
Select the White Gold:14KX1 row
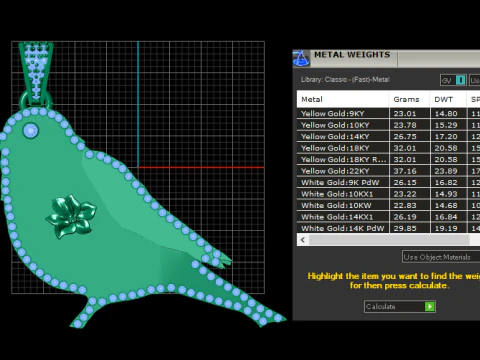388,217
